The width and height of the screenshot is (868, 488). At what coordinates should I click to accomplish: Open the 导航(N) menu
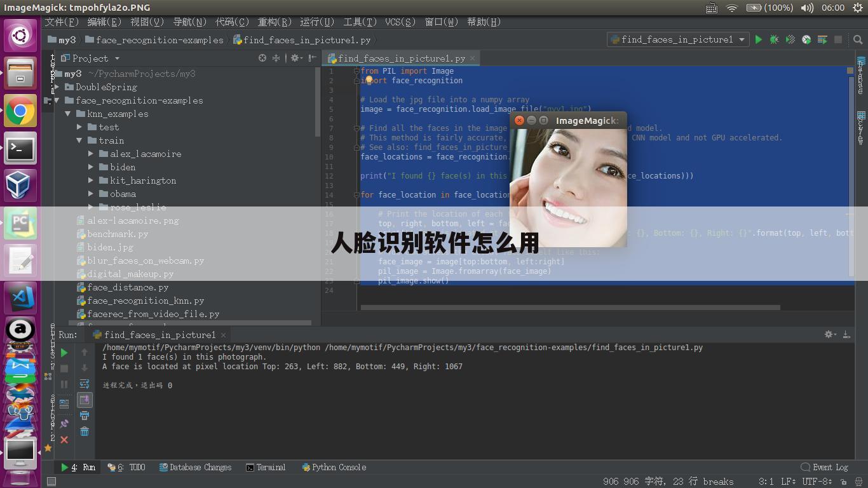tap(189, 22)
